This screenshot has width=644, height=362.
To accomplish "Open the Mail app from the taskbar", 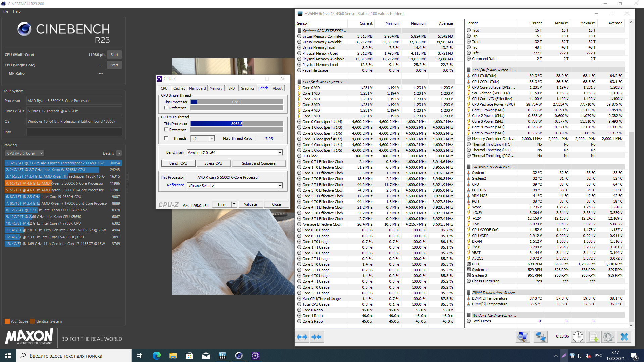I will click(x=206, y=356).
